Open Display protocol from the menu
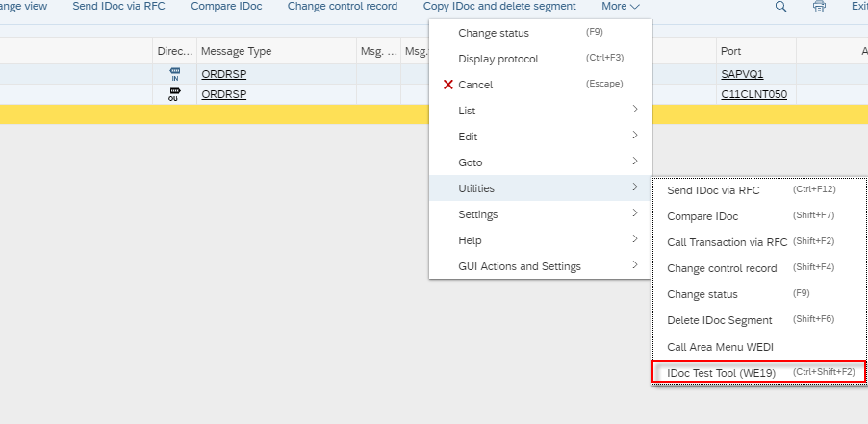 coord(498,59)
